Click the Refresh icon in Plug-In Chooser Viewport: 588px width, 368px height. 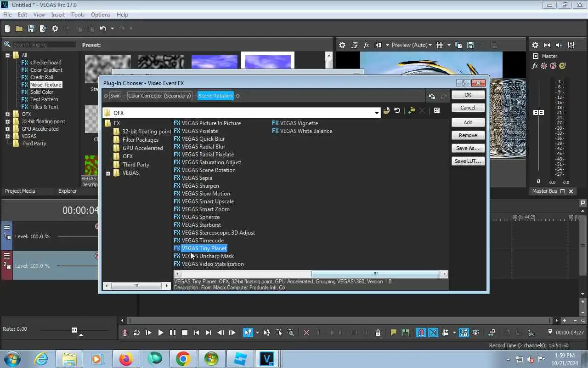click(x=397, y=111)
